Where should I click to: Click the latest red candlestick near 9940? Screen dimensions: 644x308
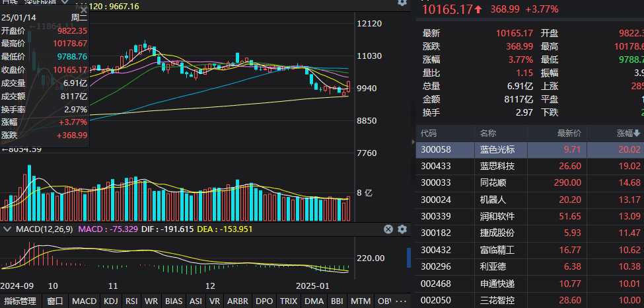point(349,87)
